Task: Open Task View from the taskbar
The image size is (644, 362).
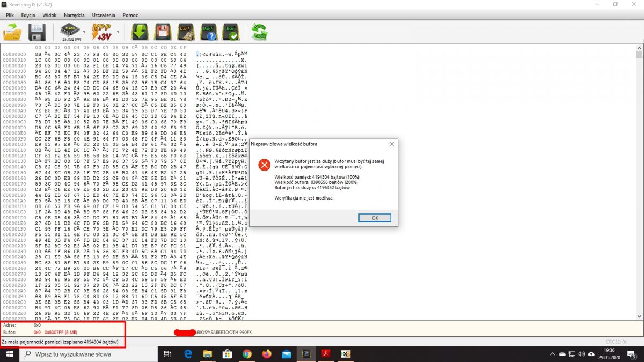Action: point(168,354)
